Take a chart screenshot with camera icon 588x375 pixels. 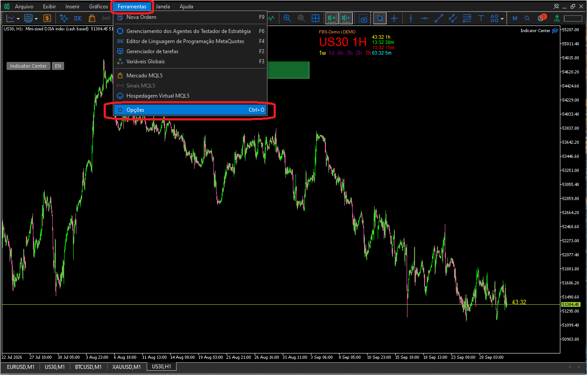click(x=363, y=18)
